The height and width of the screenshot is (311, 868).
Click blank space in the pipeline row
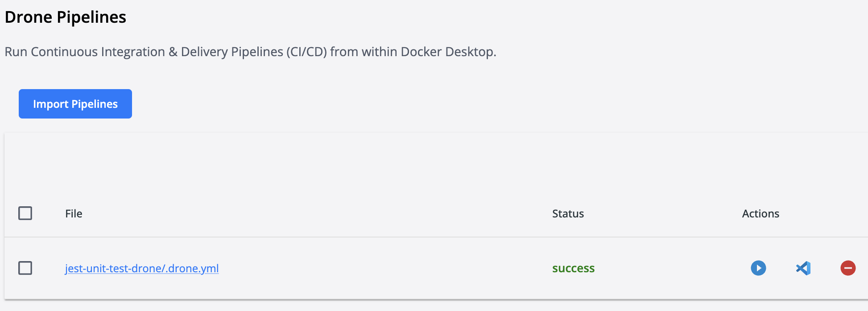tap(379, 268)
